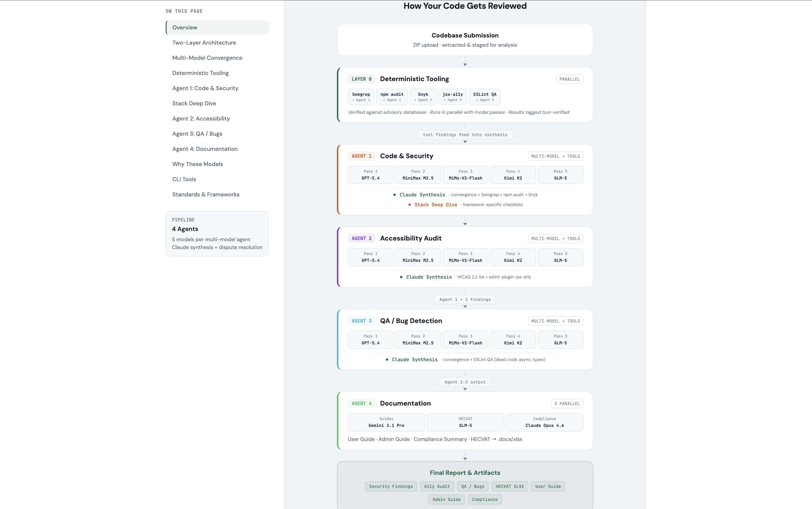812x509 pixels.
Task: Open the Snyk tool chip
Action: (x=423, y=97)
